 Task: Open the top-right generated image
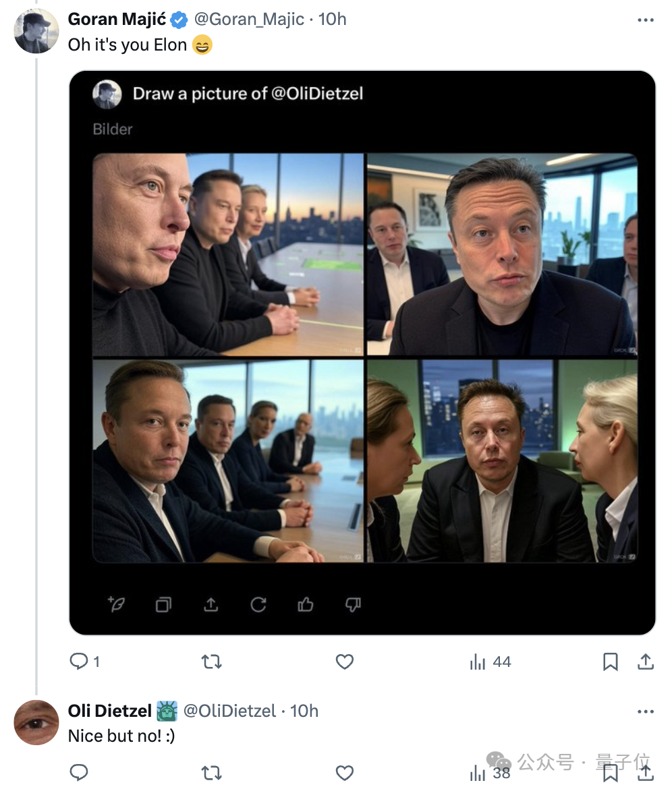502,255
